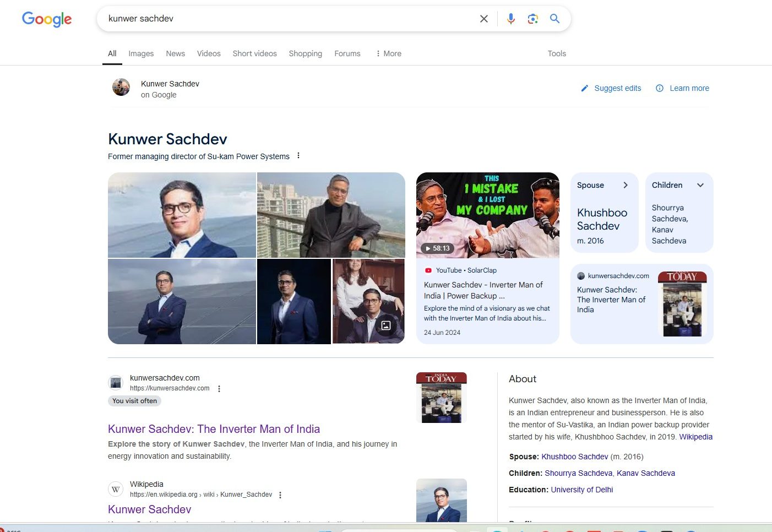The width and height of the screenshot is (772, 532).
Task: Click the Learn more info icon
Action: pos(660,88)
